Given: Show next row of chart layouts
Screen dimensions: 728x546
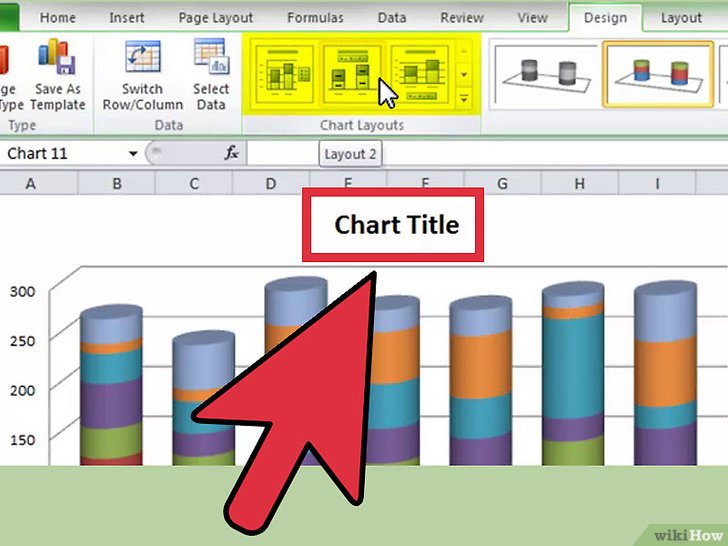Looking at the screenshot, I should 464,74.
